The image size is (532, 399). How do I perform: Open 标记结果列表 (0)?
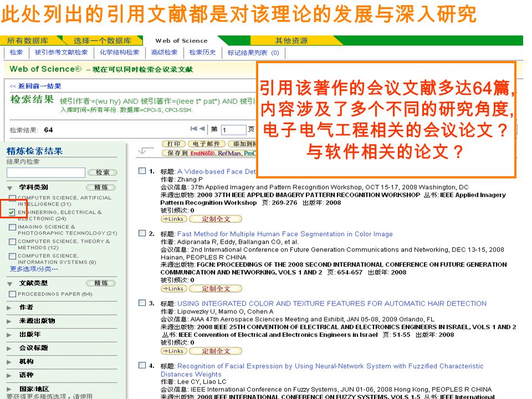(x=253, y=53)
